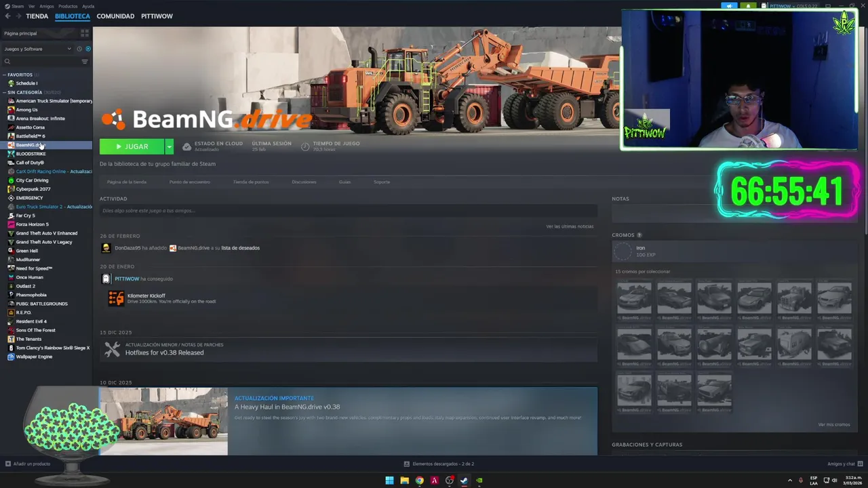868x488 pixels.
Task: Click the green JUGAR button
Action: coord(132,146)
